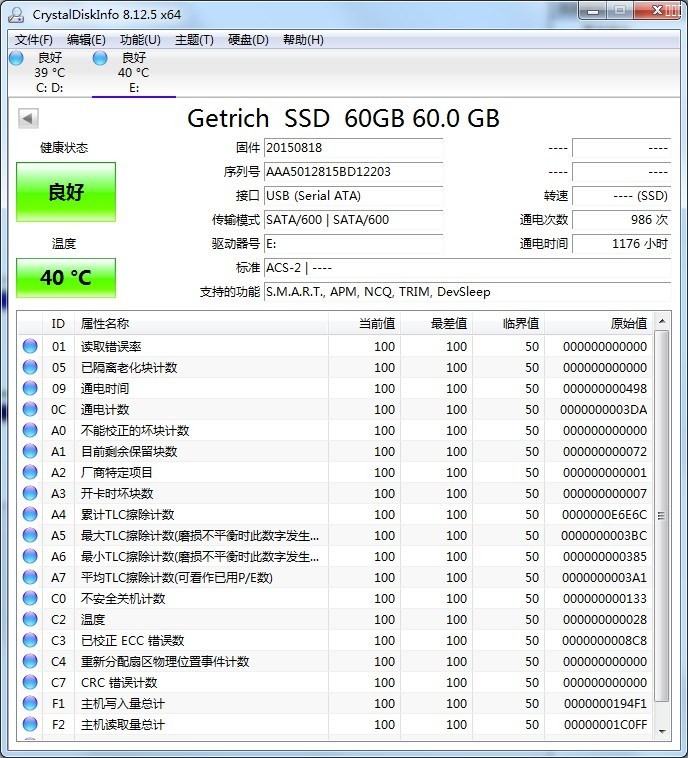Click the power-on count 986 次 field
This screenshot has width=688, height=758.
[x=621, y=220]
